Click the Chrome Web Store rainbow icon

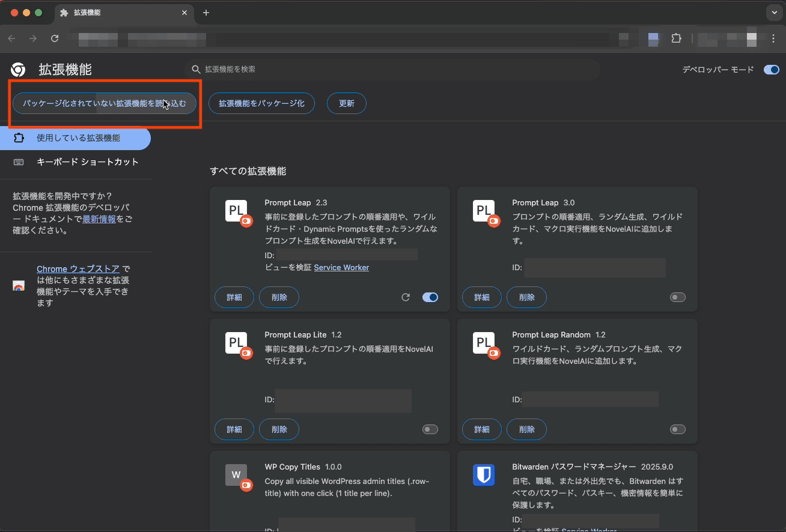(19, 286)
